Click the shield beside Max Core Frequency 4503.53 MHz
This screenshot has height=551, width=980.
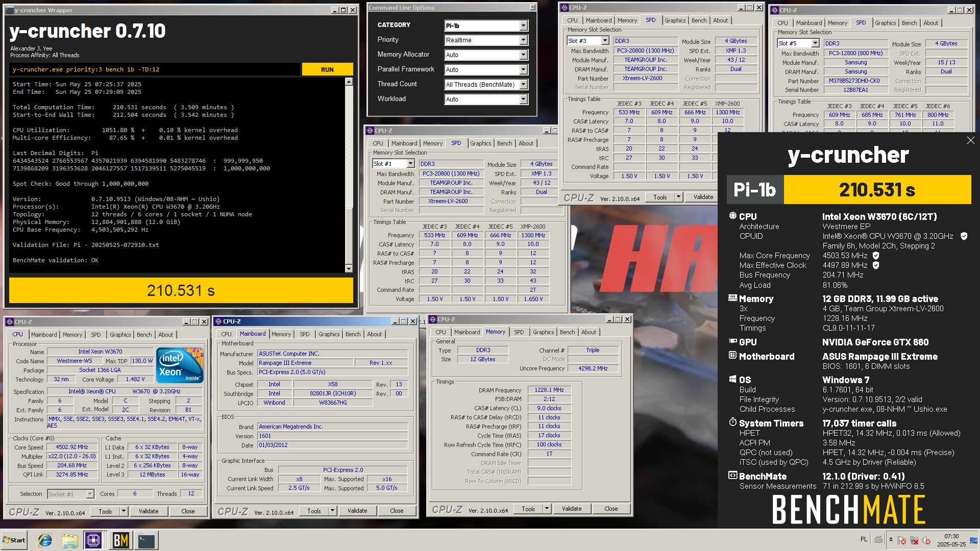coord(876,256)
